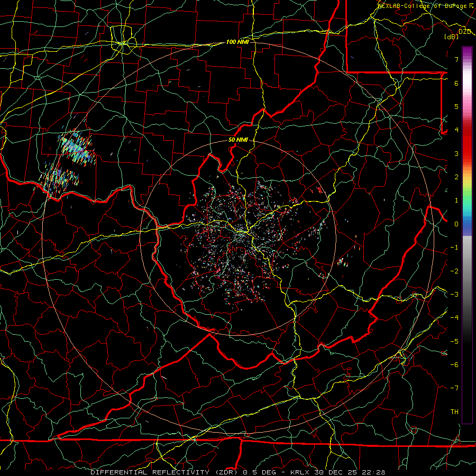Click the "-3" value on the color scale

point(454,295)
